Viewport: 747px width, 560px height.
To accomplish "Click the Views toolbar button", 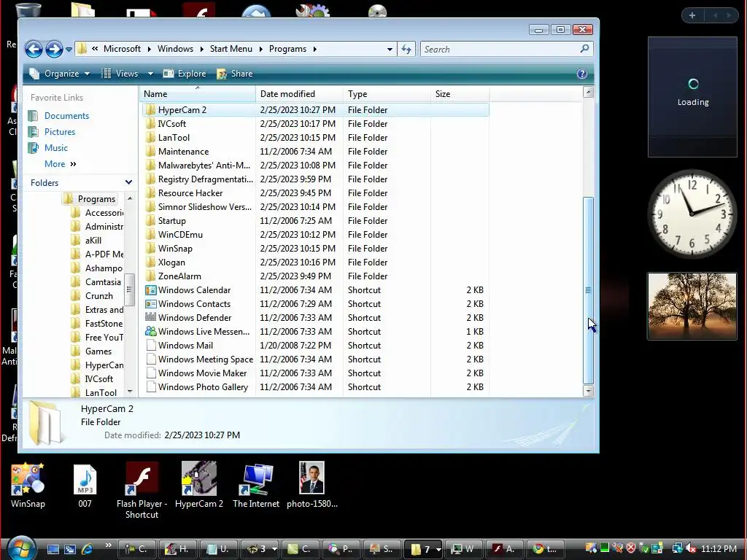I will point(120,74).
